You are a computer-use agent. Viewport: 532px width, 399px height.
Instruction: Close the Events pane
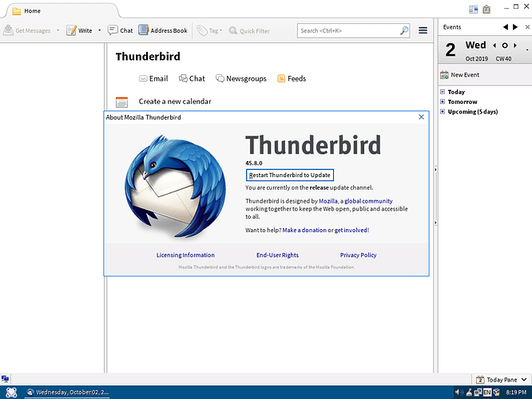click(527, 27)
